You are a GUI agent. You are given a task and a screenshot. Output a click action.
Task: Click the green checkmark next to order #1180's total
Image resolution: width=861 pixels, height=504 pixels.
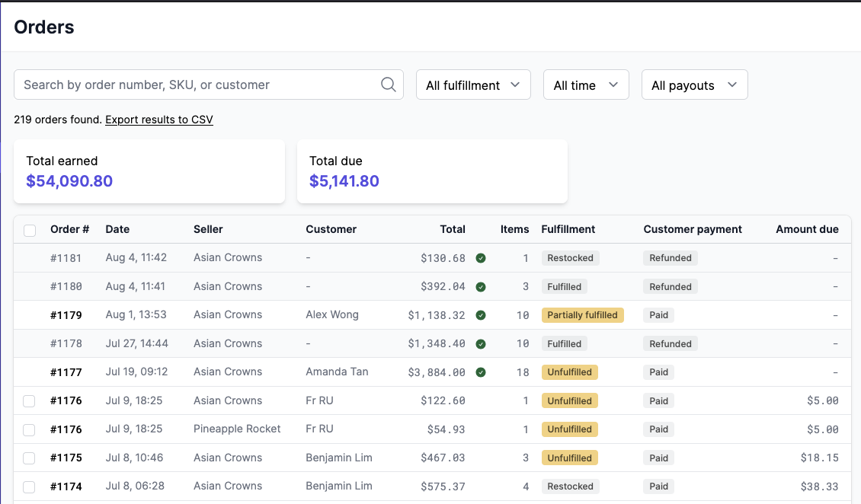tap(481, 286)
